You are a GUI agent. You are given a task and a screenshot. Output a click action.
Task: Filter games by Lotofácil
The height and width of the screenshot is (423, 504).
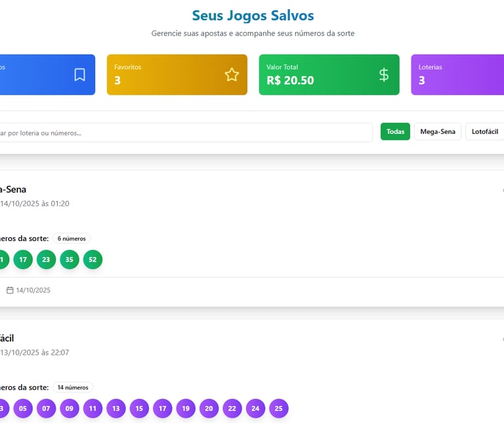coord(484,132)
